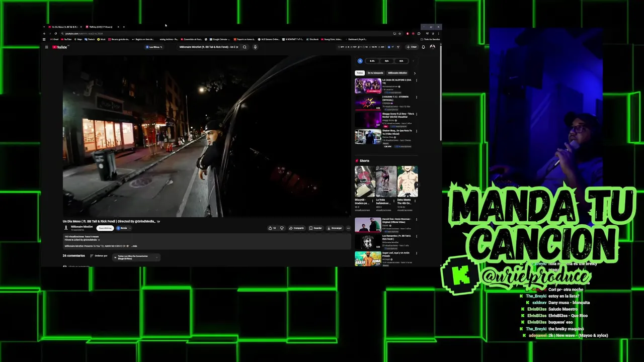Open the browser three-dot menu
This screenshot has height=362, width=644.
pos(438,34)
